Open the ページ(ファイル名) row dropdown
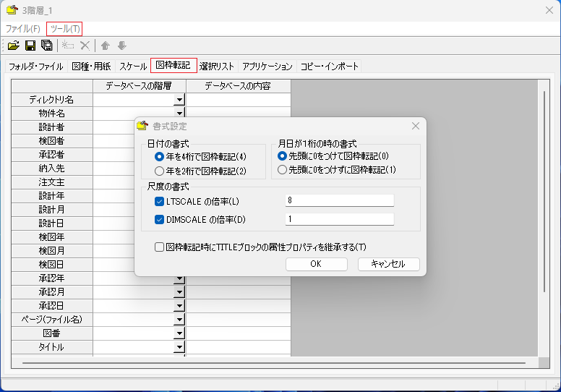Image resolution: width=561 pixels, height=392 pixels. tap(179, 320)
